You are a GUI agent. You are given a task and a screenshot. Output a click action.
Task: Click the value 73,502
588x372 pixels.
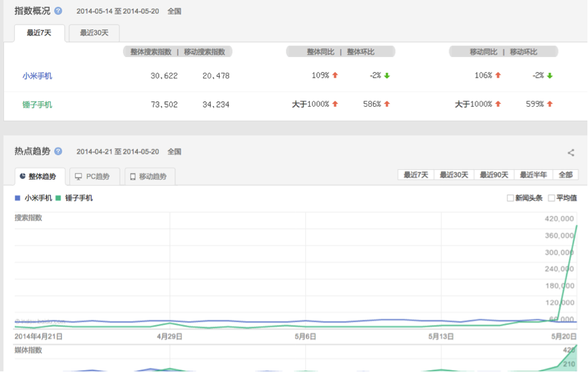(165, 105)
